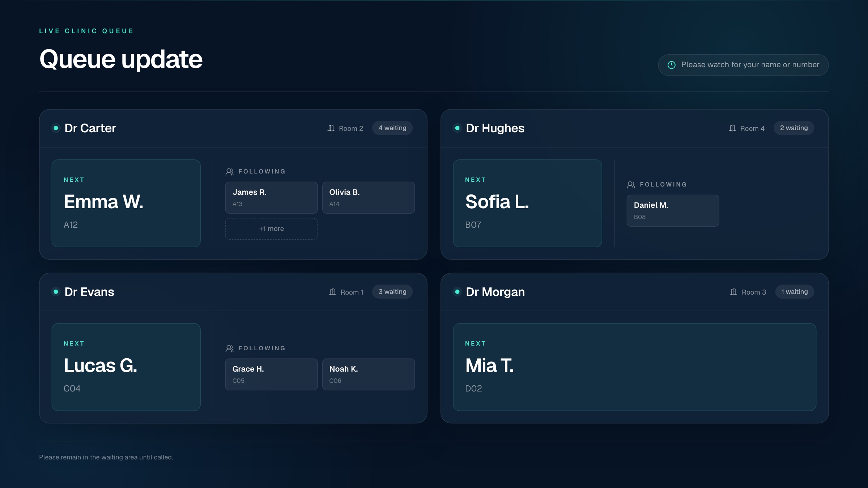The image size is (868, 488).
Task: Click the Please watch for your name notice
Action: (743, 65)
